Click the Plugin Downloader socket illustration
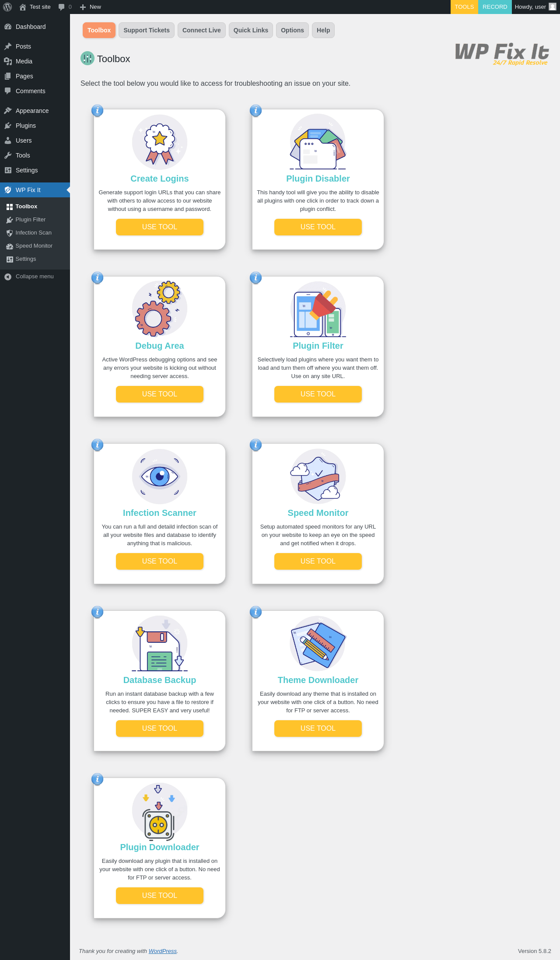Viewport: 560px width, 960px height. (x=160, y=811)
